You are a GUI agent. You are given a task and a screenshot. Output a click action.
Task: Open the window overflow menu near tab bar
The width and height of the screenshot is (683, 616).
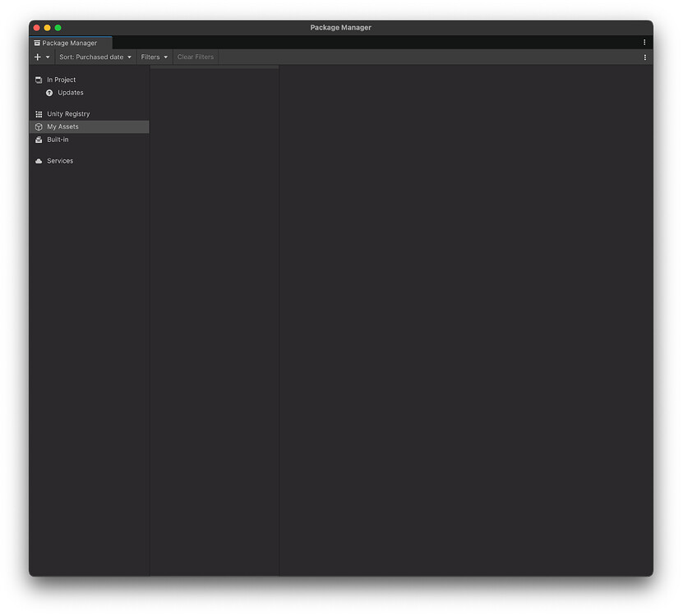coord(645,42)
